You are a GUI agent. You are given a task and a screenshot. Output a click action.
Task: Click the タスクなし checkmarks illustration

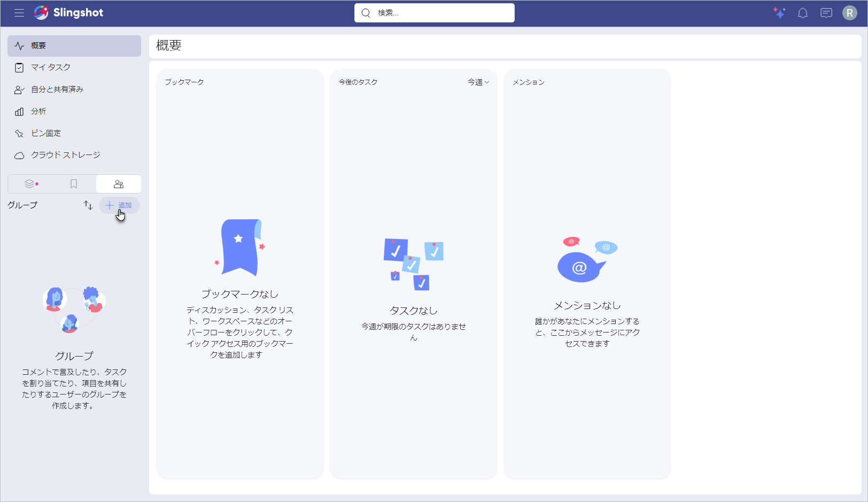(413, 264)
